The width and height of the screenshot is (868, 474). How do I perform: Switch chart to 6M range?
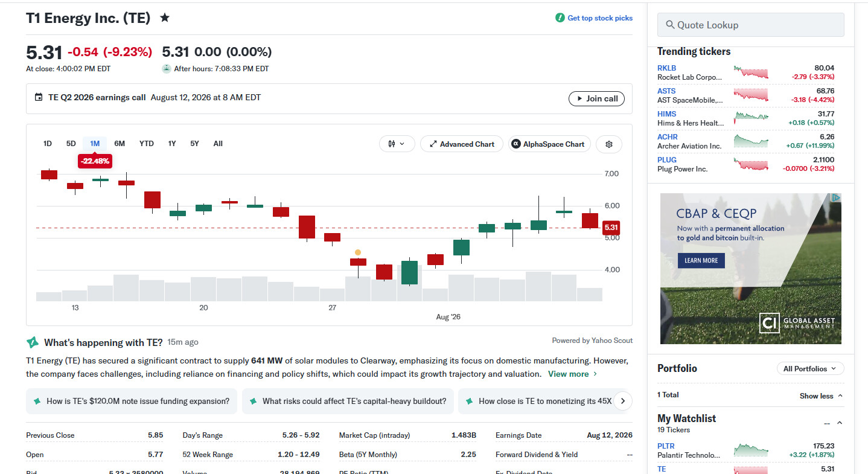120,144
